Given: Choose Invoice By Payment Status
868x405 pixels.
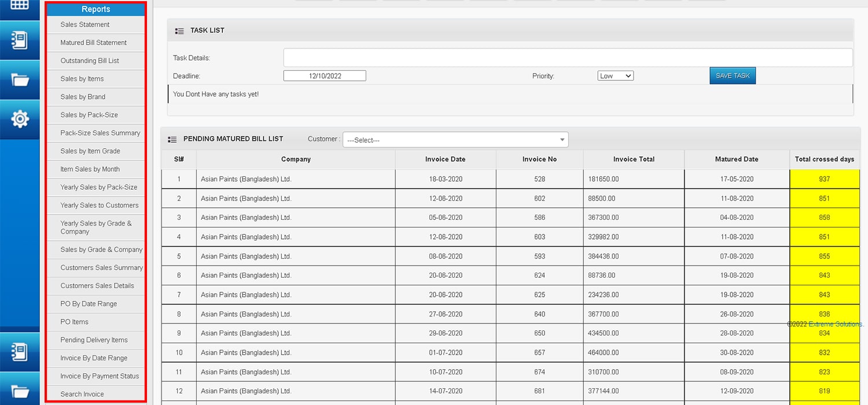Looking at the screenshot, I should [x=100, y=376].
